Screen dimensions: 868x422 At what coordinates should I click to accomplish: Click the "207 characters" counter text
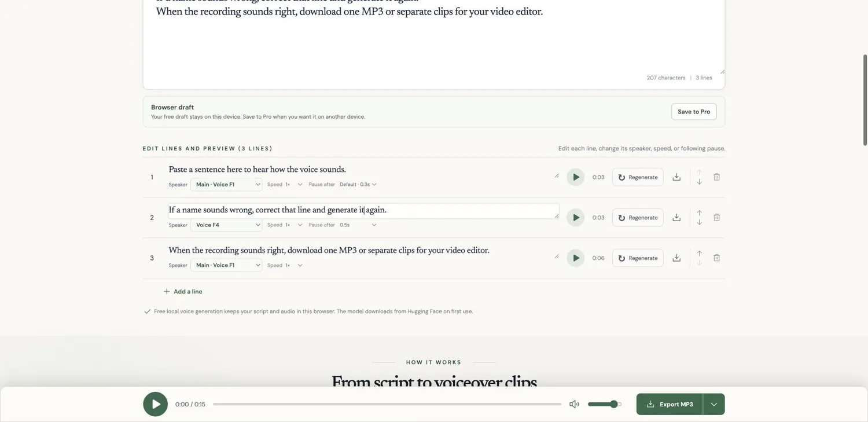666,78
